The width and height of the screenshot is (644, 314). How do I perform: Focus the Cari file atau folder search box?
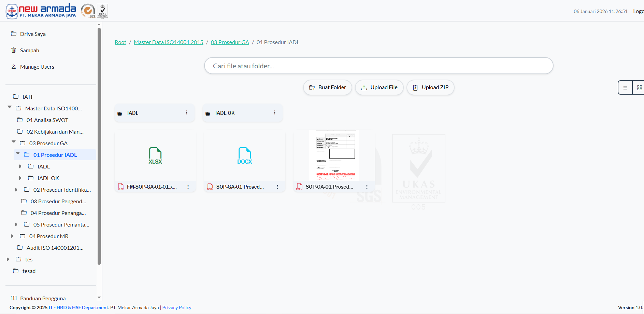point(378,66)
